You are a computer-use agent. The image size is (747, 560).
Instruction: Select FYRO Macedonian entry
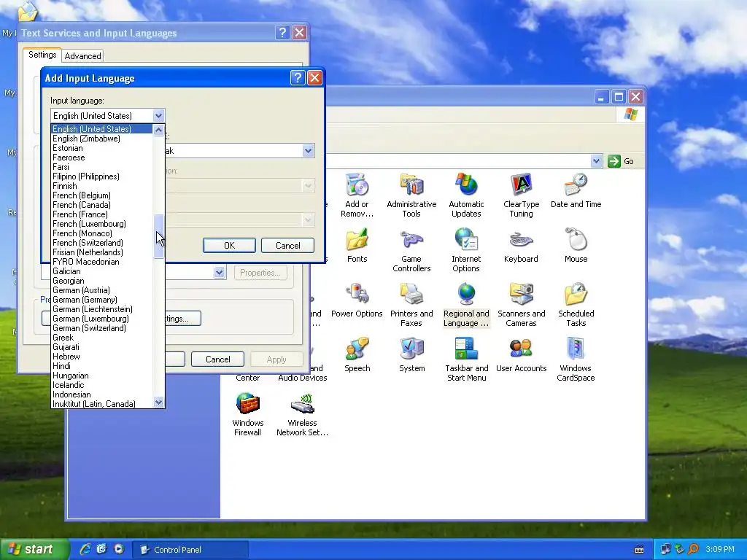pos(102,262)
